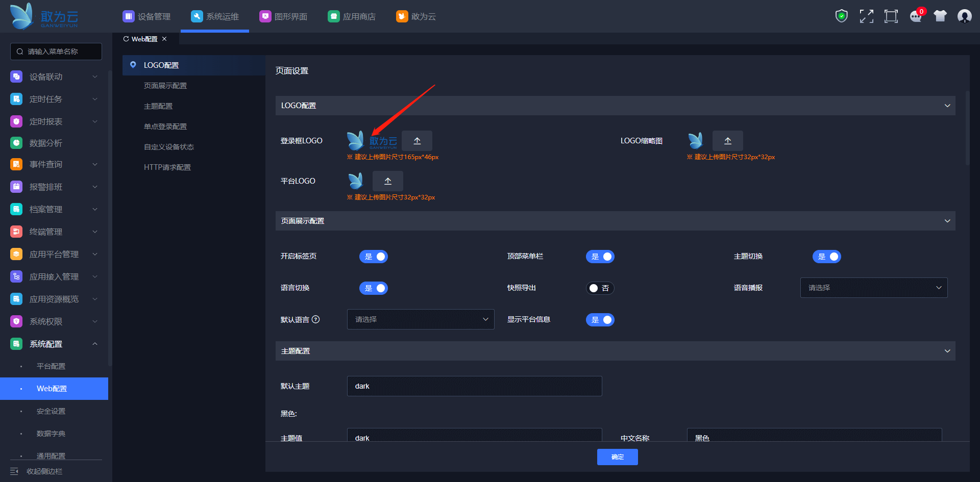Jump to 单点登录配置 anchor link
The width and height of the screenshot is (980, 482).
click(x=165, y=126)
